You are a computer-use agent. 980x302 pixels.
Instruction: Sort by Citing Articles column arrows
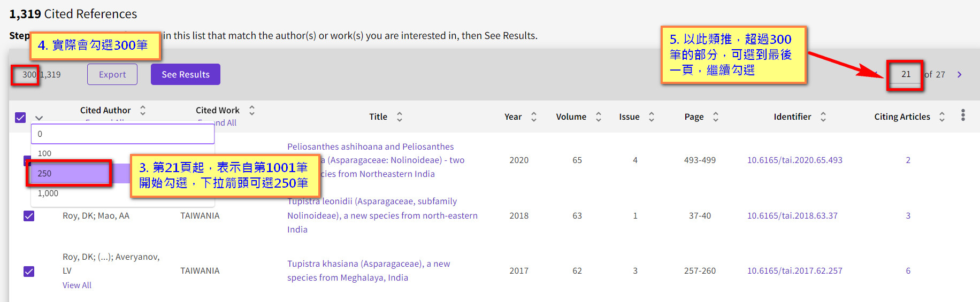pos(941,117)
